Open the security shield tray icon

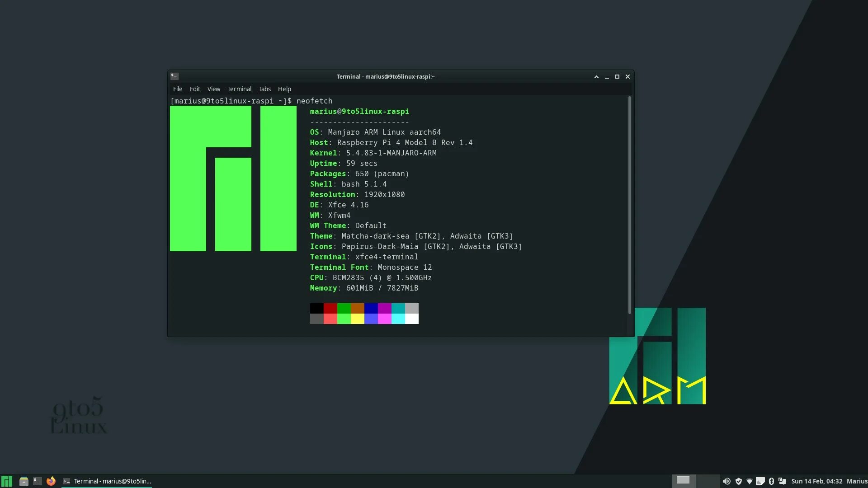(x=739, y=481)
